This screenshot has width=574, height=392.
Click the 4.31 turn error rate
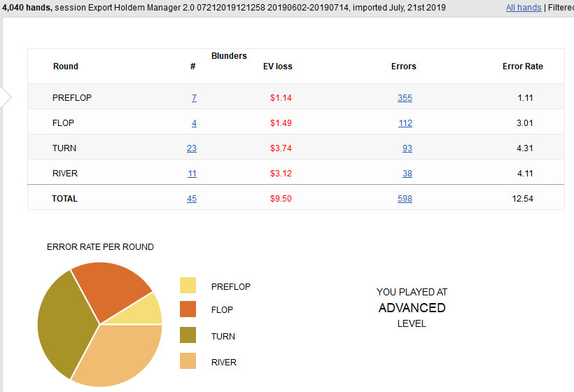[524, 148]
